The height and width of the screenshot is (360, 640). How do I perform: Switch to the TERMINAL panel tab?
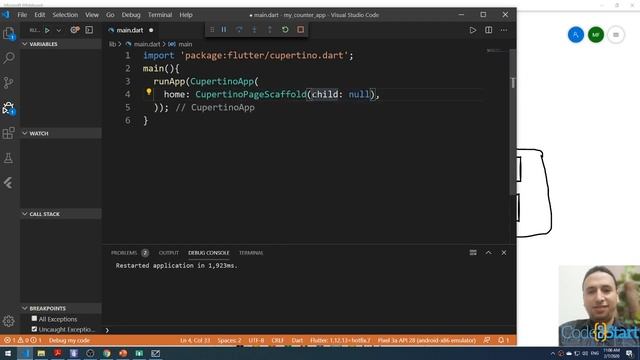[x=251, y=253]
